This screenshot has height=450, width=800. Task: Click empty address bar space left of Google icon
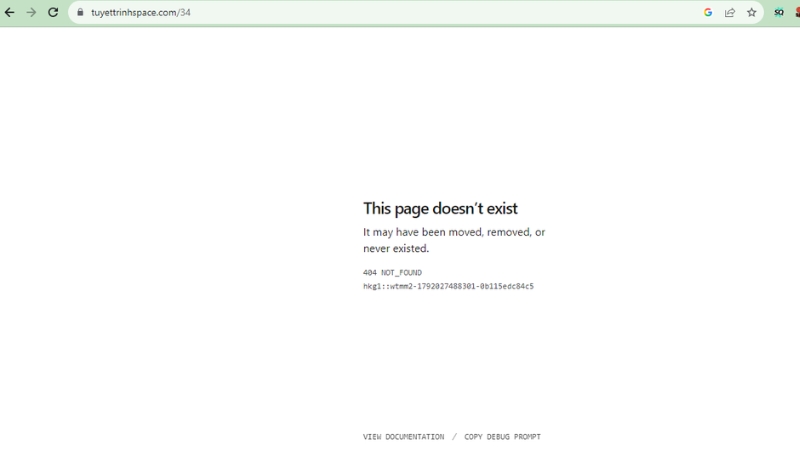tap(444, 12)
